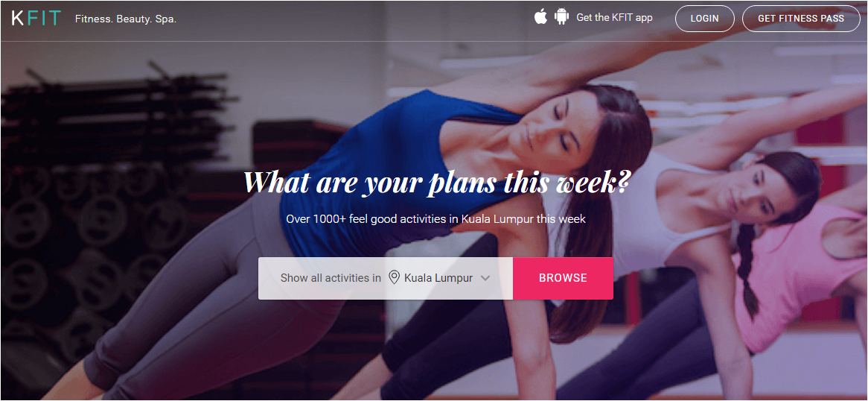Screen dimensions: 868x401
Task: Click the LOGIN button
Action: pyautogui.click(x=705, y=19)
